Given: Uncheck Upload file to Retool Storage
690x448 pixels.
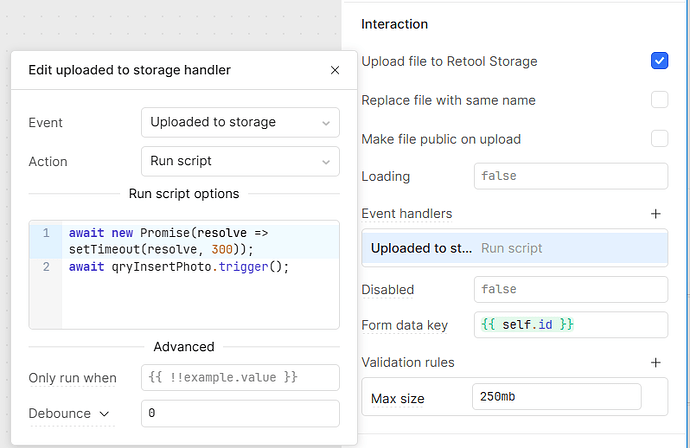Looking at the screenshot, I should (x=659, y=61).
